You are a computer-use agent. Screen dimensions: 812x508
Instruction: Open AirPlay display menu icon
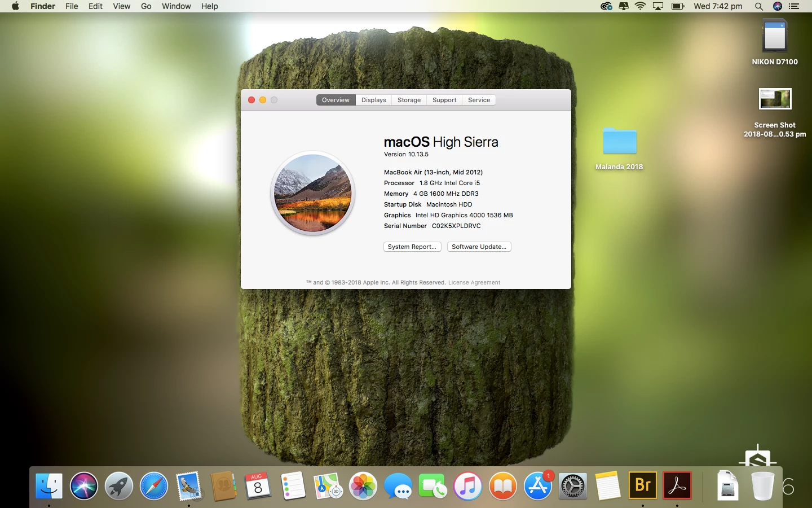pyautogui.click(x=658, y=6)
